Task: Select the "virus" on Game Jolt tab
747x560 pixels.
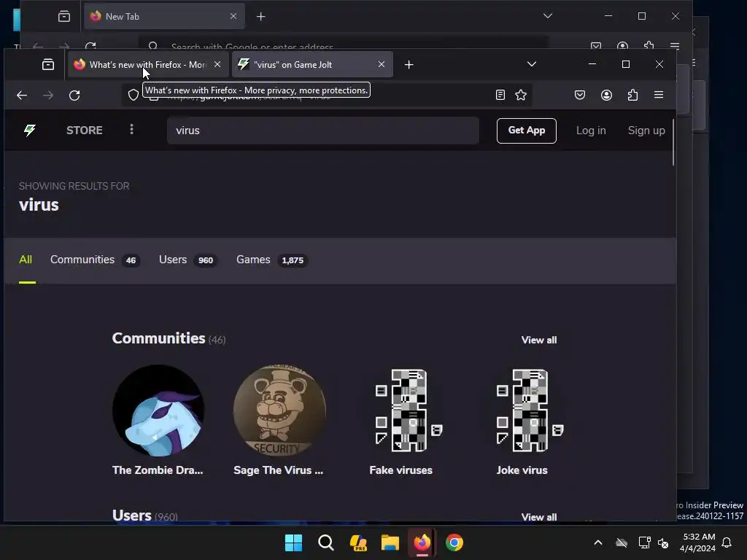Action: coord(312,64)
